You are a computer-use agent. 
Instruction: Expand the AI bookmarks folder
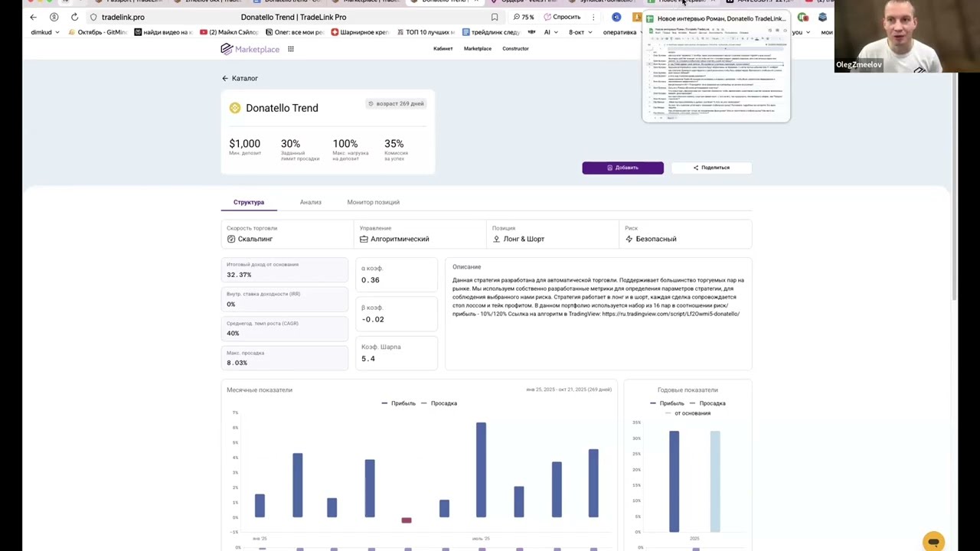tap(550, 32)
